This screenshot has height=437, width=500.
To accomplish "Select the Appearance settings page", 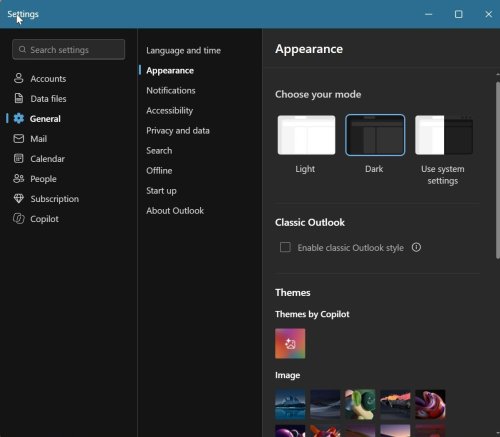I will [x=170, y=71].
